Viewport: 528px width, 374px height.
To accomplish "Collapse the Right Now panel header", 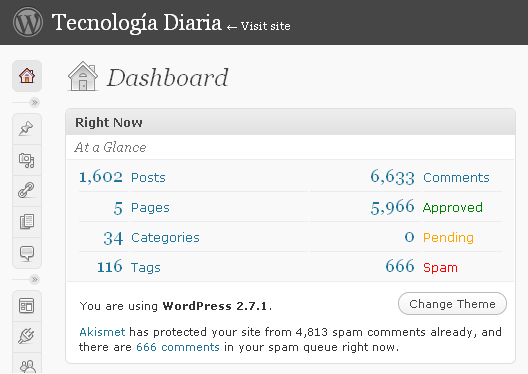I will click(290, 122).
